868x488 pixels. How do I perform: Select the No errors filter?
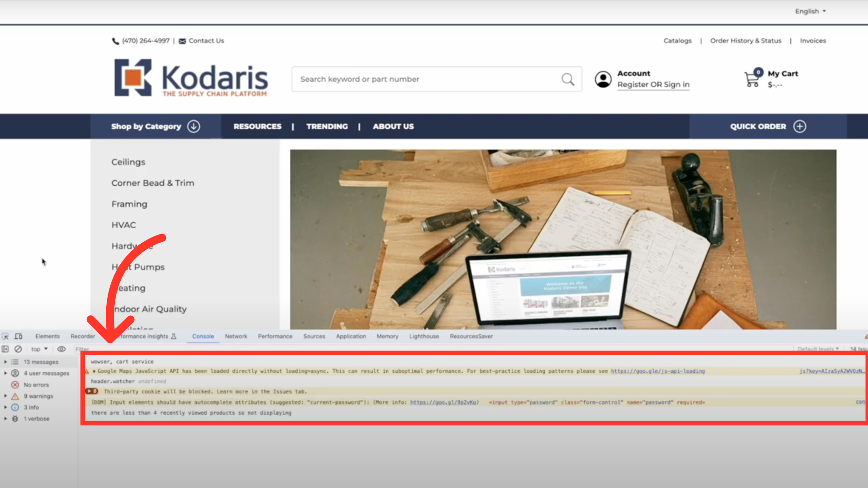pos(36,385)
